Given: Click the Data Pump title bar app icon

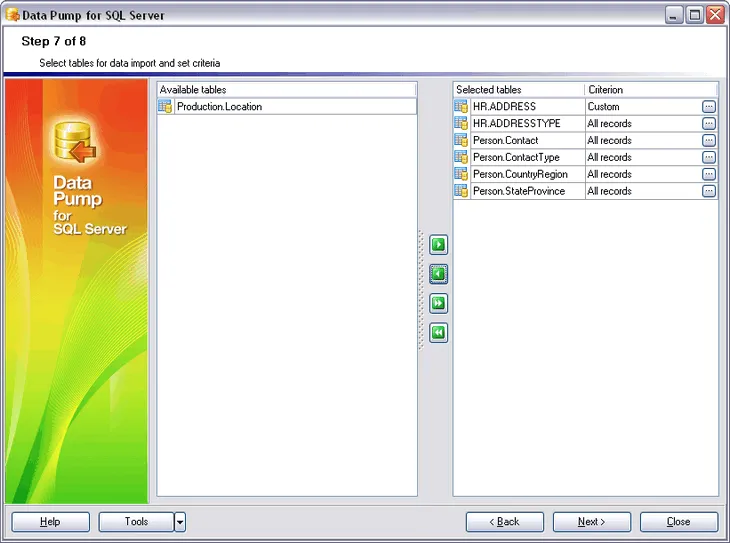Looking at the screenshot, I should click(13, 15).
